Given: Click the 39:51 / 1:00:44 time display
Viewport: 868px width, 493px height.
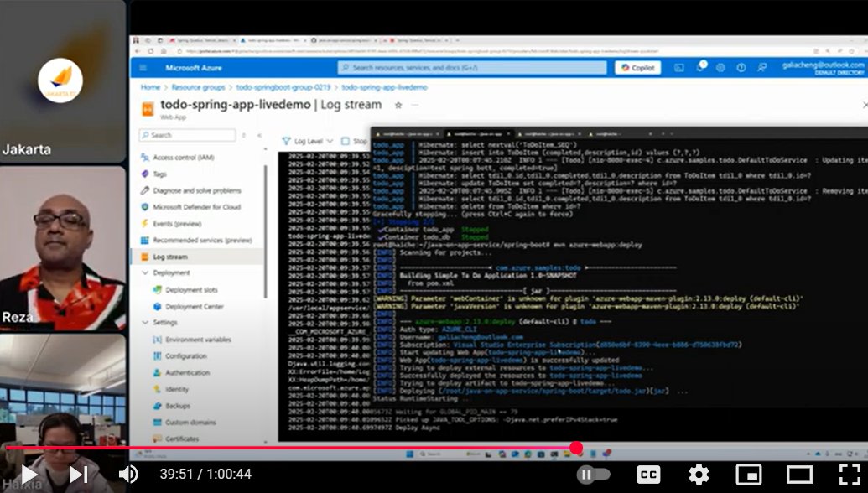Looking at the screenshot, I should coord(205,475).
